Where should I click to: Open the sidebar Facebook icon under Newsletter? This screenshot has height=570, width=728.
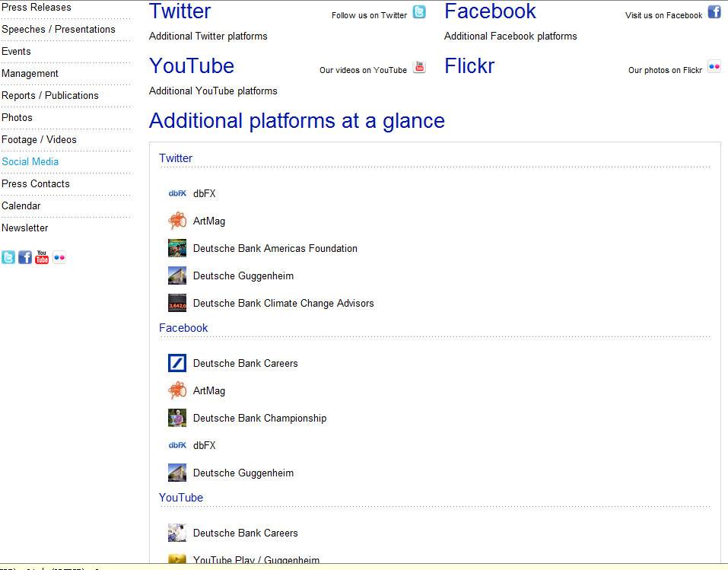coord(25,257)
